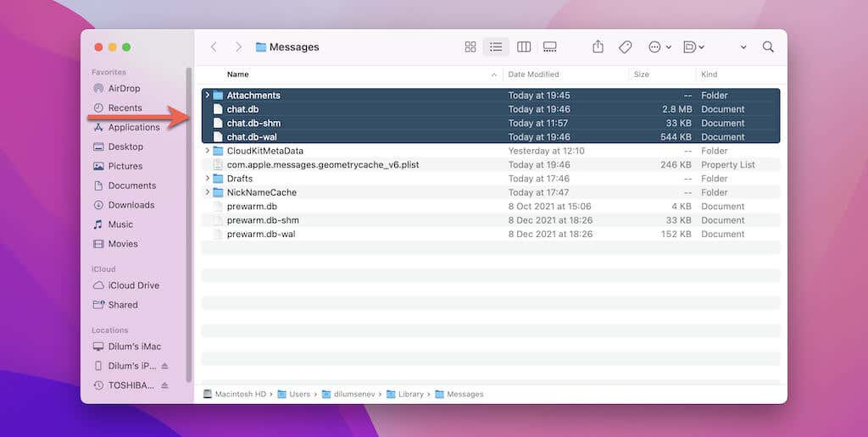Screen dimensions: 868x437
Task: Eject the TOSHIBA drive in sidebar
Action: [x=164, y=385]
